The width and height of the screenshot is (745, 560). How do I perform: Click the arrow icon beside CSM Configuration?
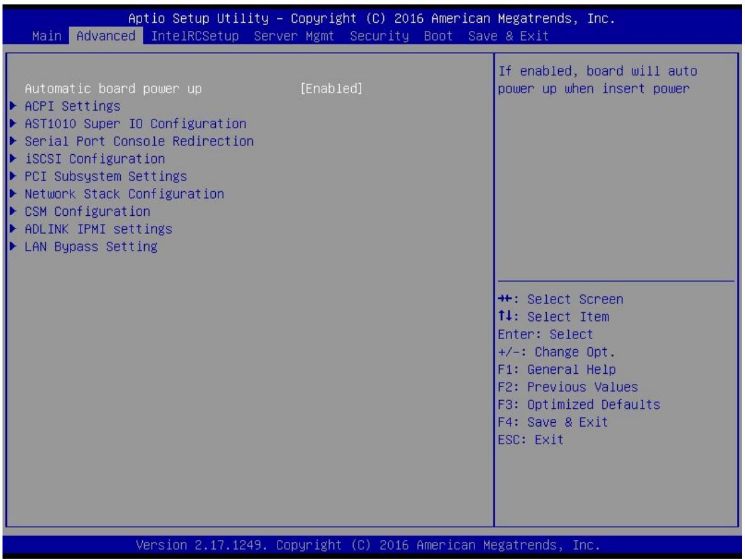(x=13, y=211)
